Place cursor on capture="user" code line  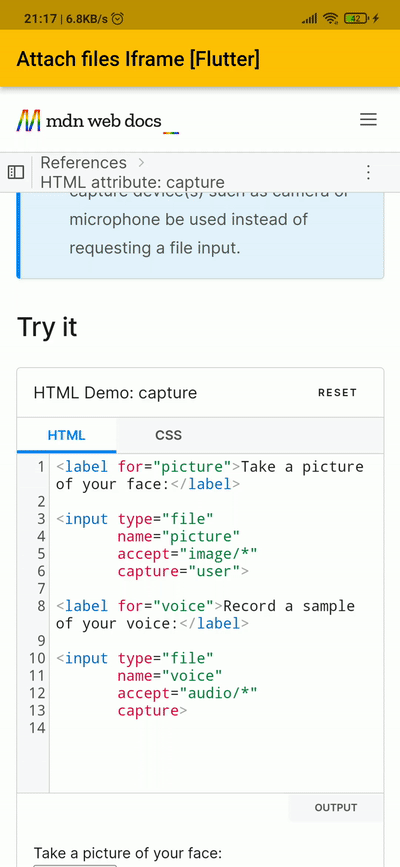[x=183, y=571]
